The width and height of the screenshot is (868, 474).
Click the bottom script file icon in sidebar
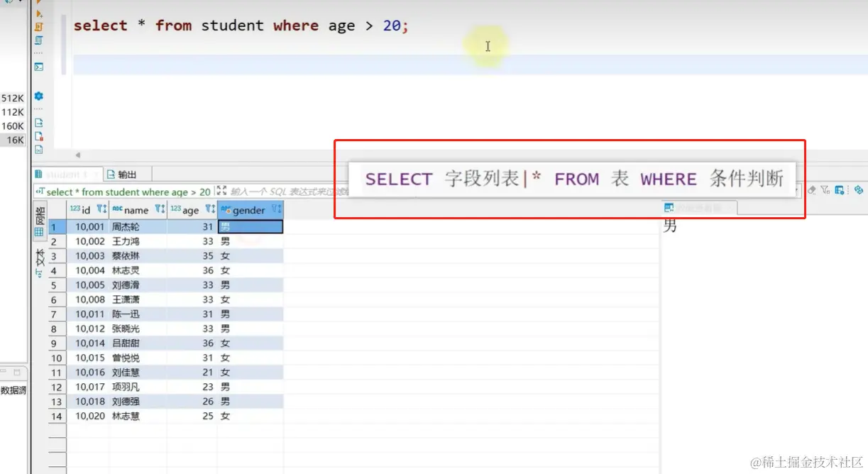(x=39, y=150)
